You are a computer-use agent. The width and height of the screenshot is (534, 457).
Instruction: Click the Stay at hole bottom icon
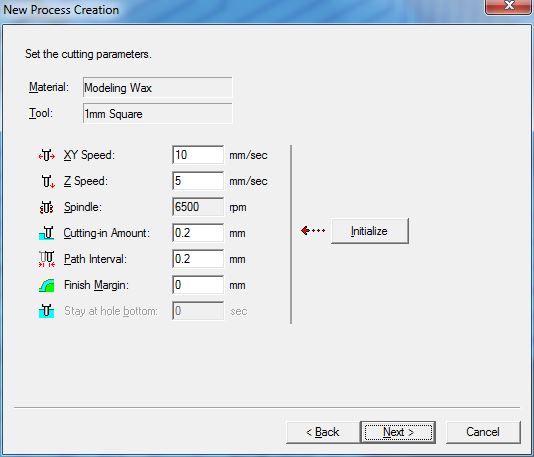pos(47,311)
